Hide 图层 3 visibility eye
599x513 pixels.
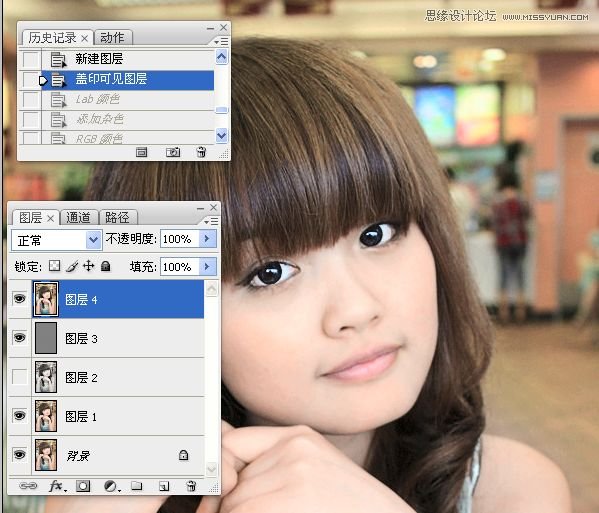[x=19, y=338]
